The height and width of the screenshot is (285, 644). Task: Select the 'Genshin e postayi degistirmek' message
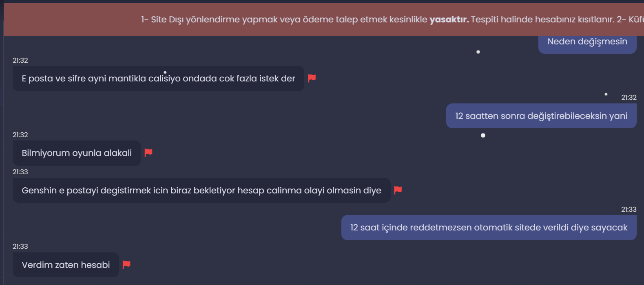coord(201,191)
